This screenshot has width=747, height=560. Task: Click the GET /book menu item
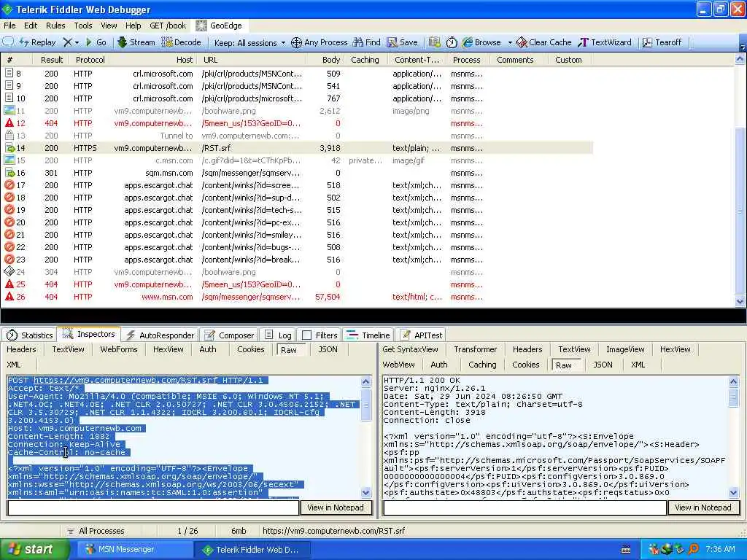pos(168,26)
